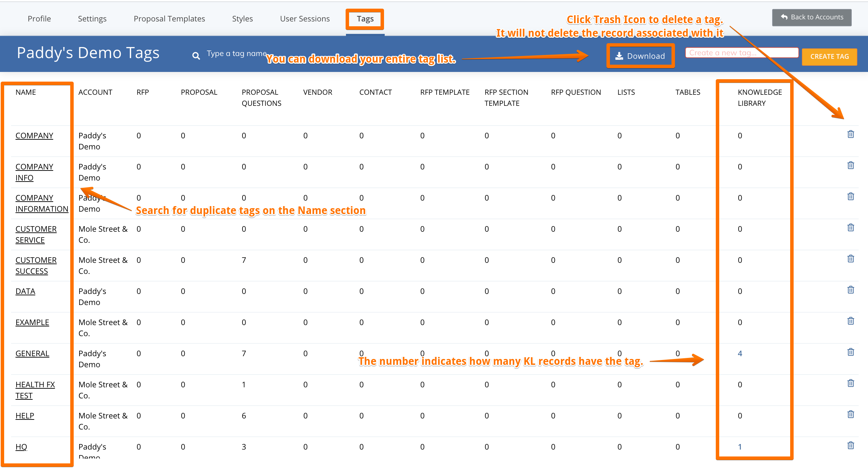Click trash icon in the EXAMPLE row
868x471 pixels.
(x=851, y=321)
